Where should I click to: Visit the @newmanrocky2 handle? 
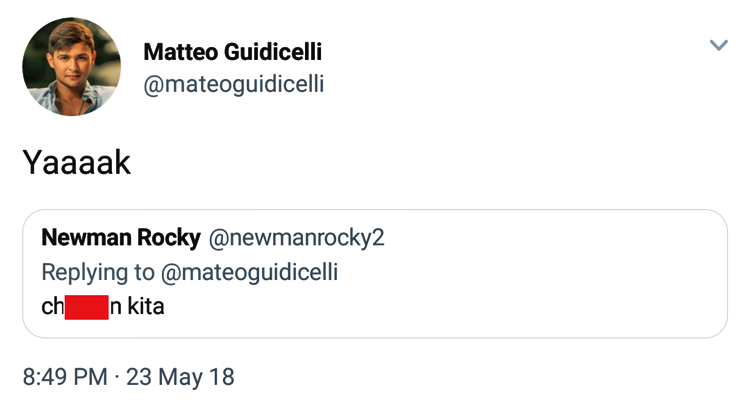coord(296,238)
